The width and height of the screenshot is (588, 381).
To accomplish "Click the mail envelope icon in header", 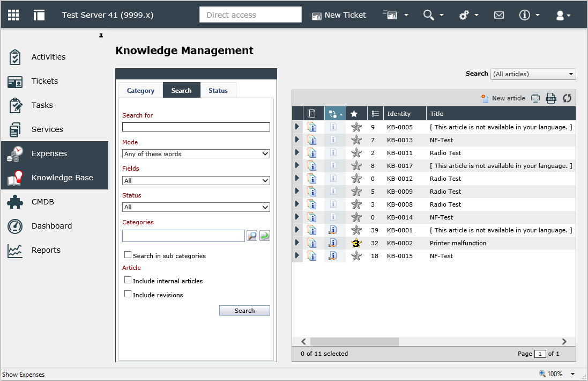I will click(x=498, y=15).
